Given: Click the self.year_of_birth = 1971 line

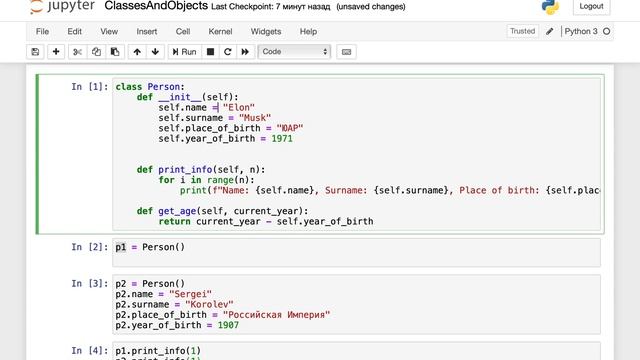Looking at the screenshot, I should (225, 138).
